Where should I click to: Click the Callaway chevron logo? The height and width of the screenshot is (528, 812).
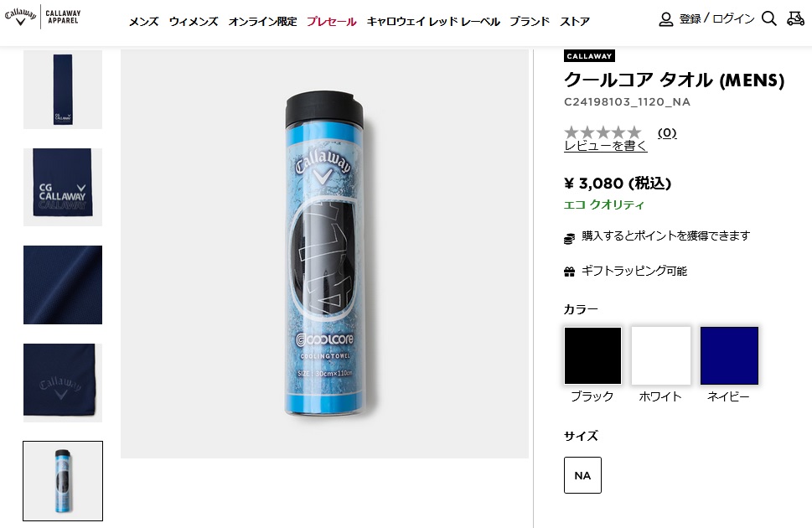pyautogui.click(x=21, y=16)
